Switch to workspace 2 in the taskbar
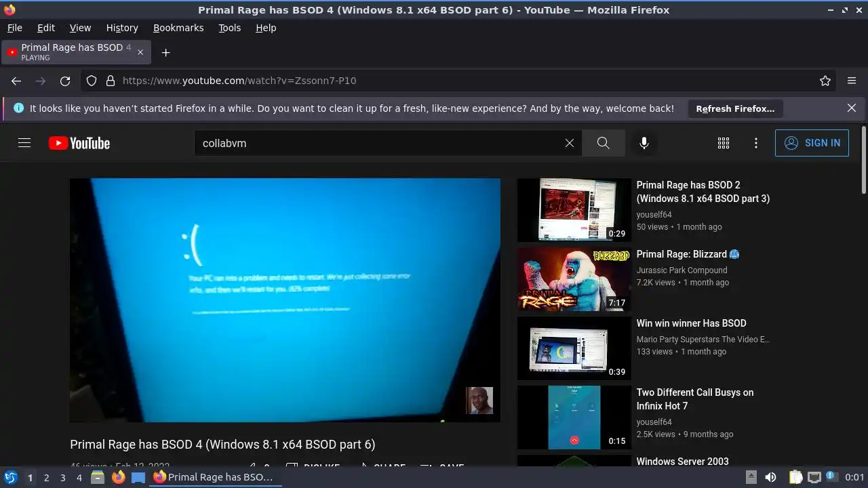Screen dimensions: 868x488 [46, 477]
